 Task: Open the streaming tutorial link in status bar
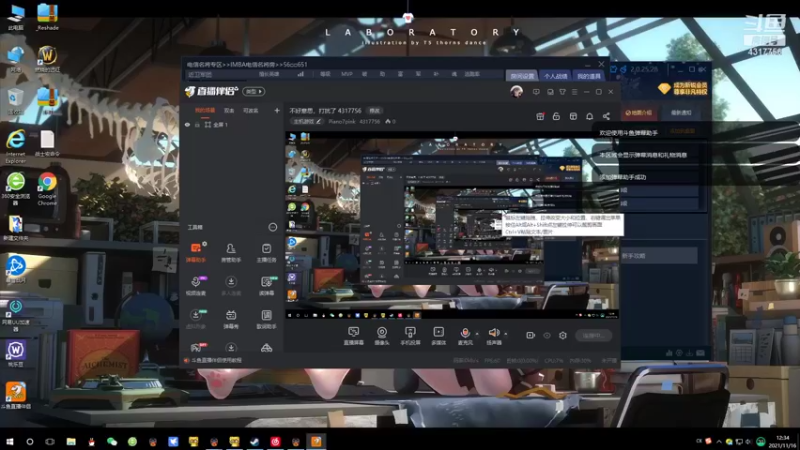click(x=213, y=360)
